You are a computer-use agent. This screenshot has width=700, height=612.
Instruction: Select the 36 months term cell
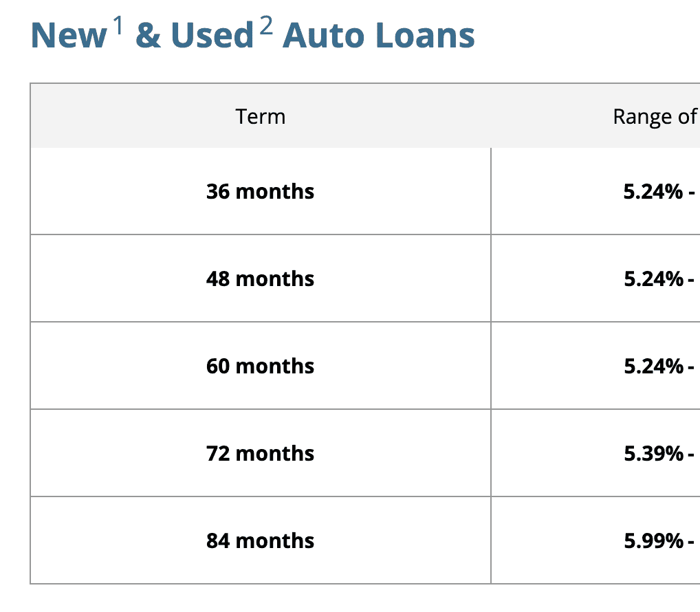tap(260, 191)
